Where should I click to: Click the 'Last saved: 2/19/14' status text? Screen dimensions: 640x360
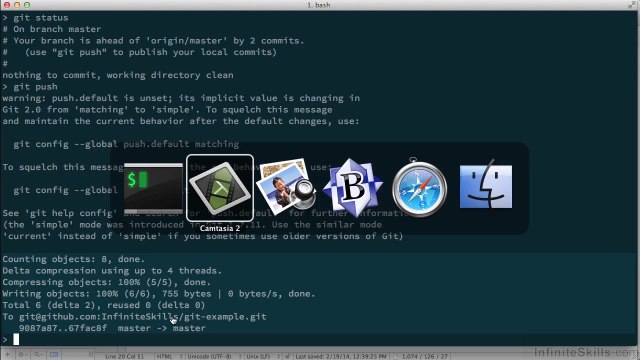tap(340, 356)
